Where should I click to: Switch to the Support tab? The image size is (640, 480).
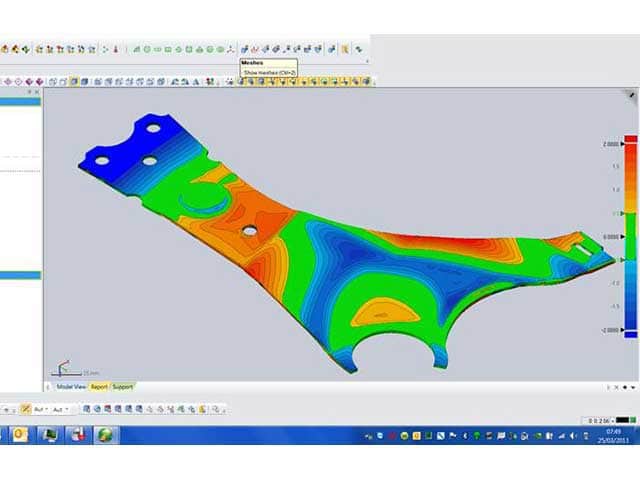click(x=121, y=386)
